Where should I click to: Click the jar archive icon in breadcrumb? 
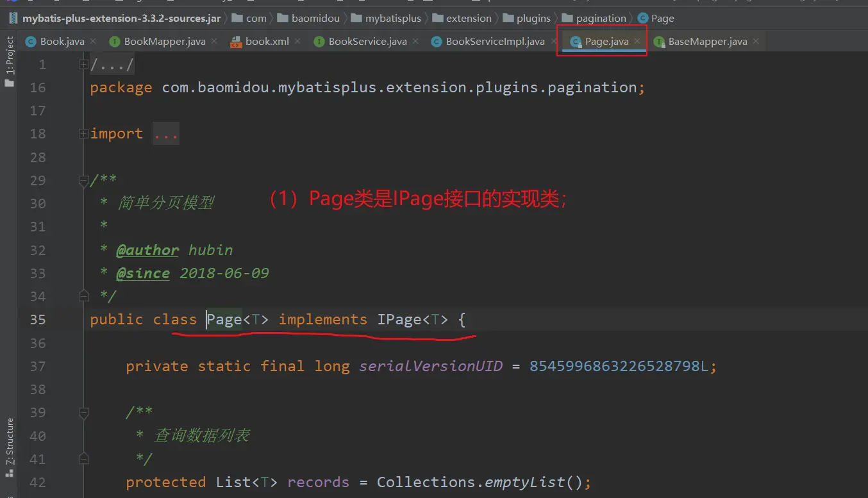point(13,18)
